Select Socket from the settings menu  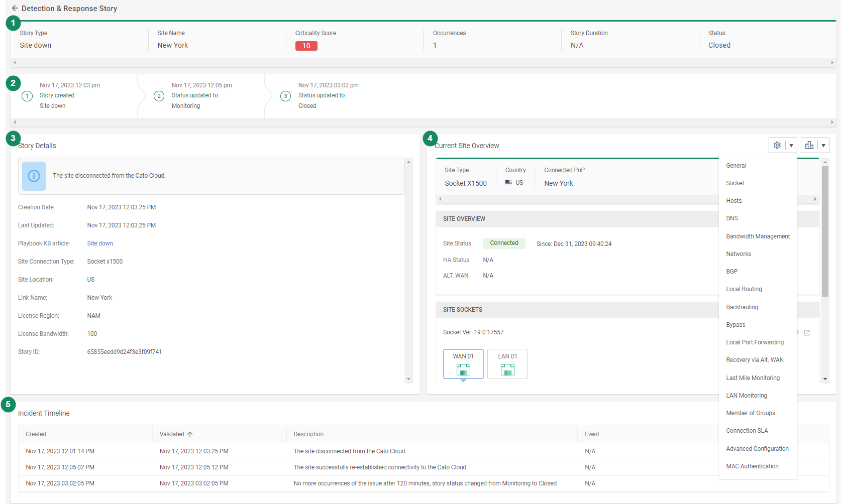[735, 183]
